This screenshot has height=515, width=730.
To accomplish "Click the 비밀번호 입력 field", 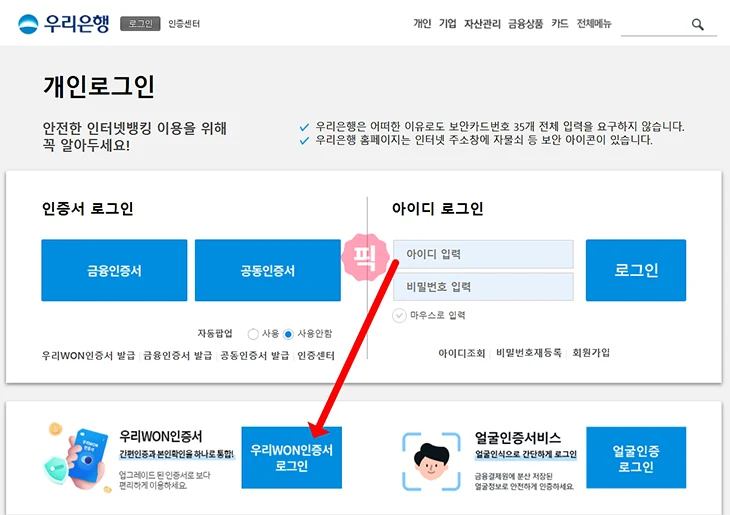I will (483, 287).
